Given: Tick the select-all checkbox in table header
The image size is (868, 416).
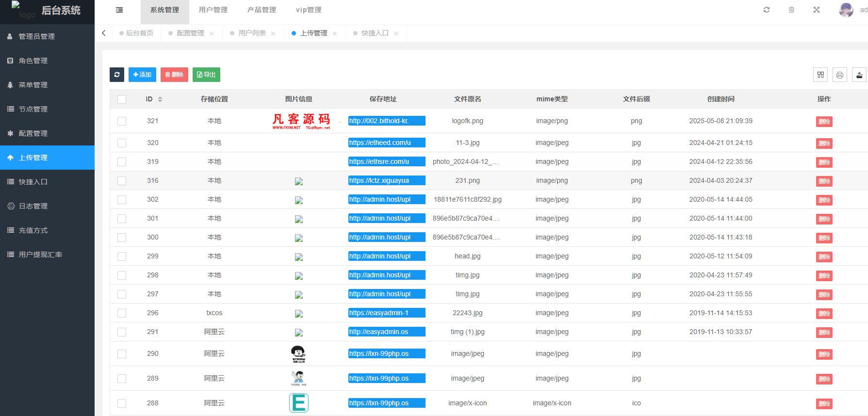Looking at the screenshot, I should pos(122,99).
